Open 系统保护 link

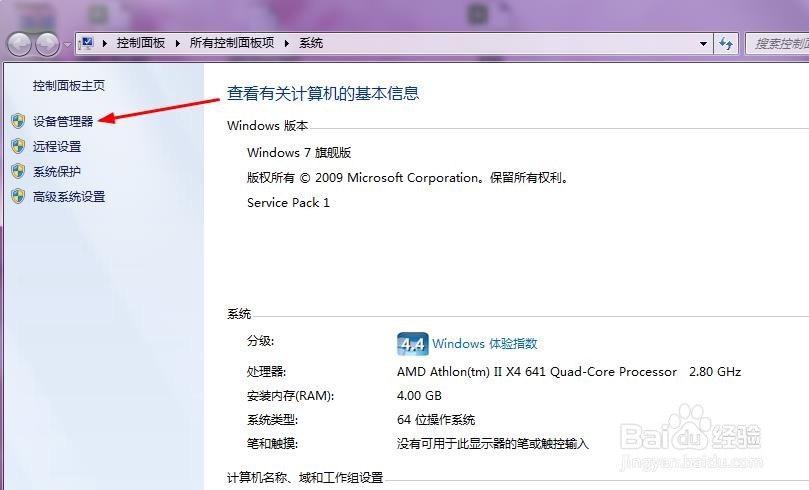(x=57, y=171)
